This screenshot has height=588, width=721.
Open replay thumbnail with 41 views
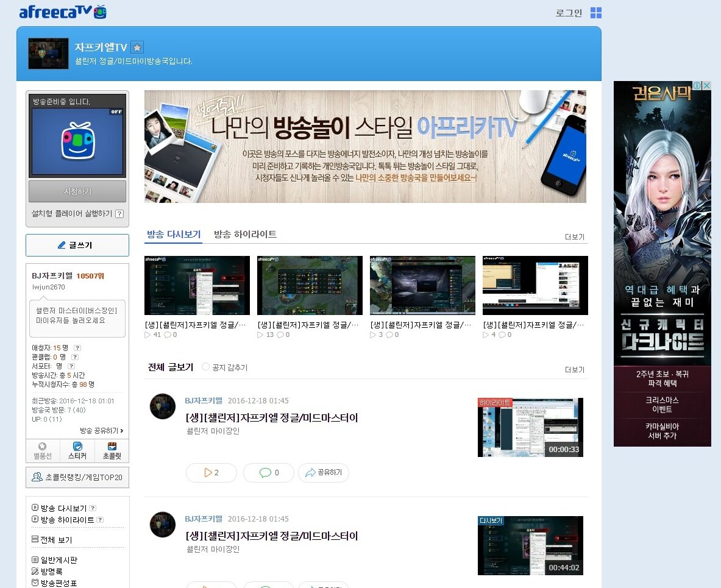[197, 286]
